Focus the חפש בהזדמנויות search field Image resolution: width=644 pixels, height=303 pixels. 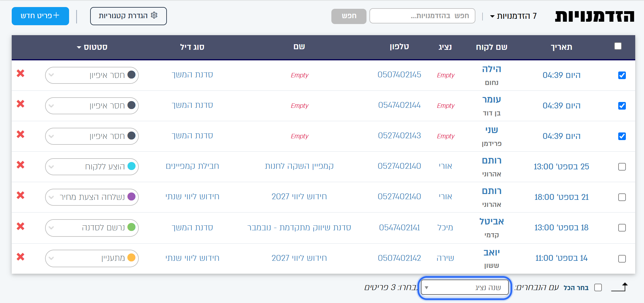coord(422,16)
